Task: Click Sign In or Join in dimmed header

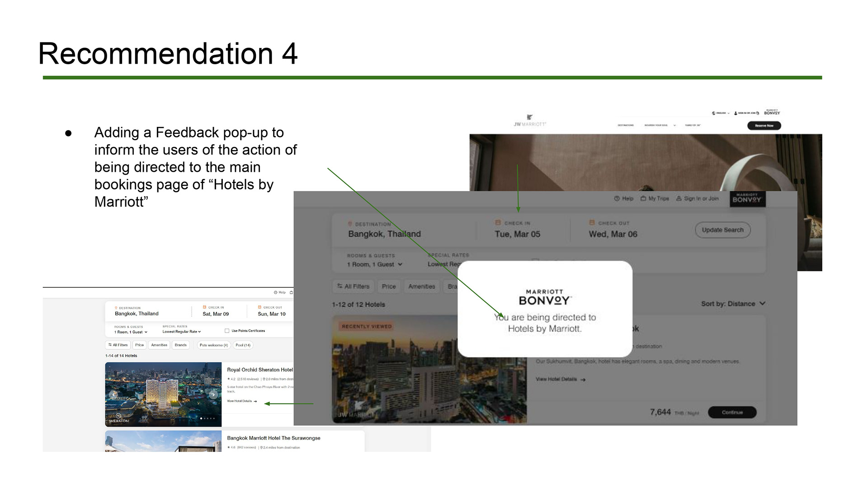Action: tap(698, 198)
